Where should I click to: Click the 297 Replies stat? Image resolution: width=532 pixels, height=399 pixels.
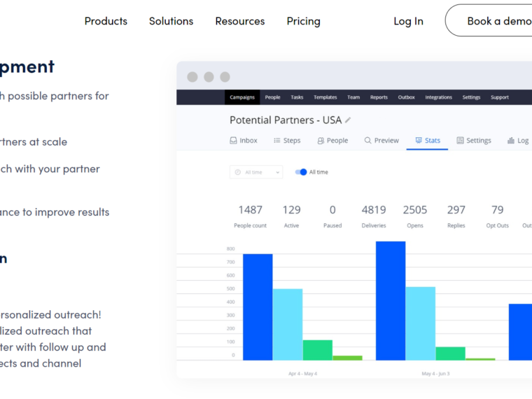tap(456, 216)
